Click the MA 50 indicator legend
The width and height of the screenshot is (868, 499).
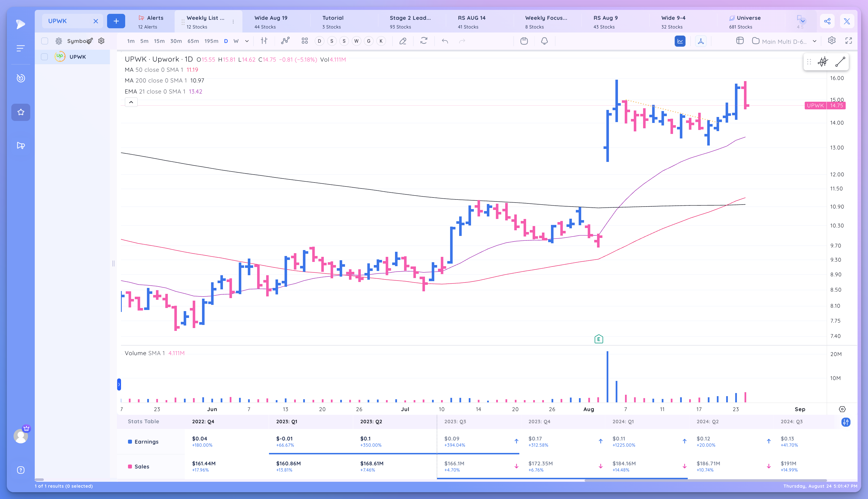click(161, 70)
